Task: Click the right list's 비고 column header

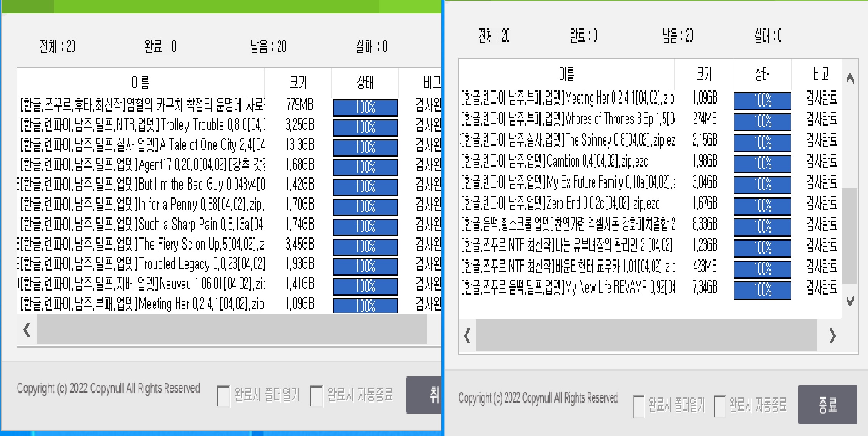Action: pyautogui.click(x=820, y=74)
